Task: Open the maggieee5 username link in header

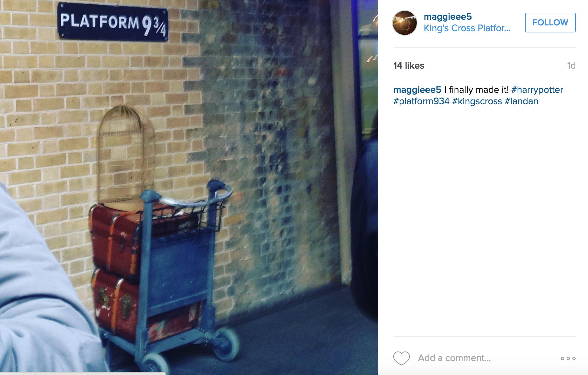Action: 448,17
